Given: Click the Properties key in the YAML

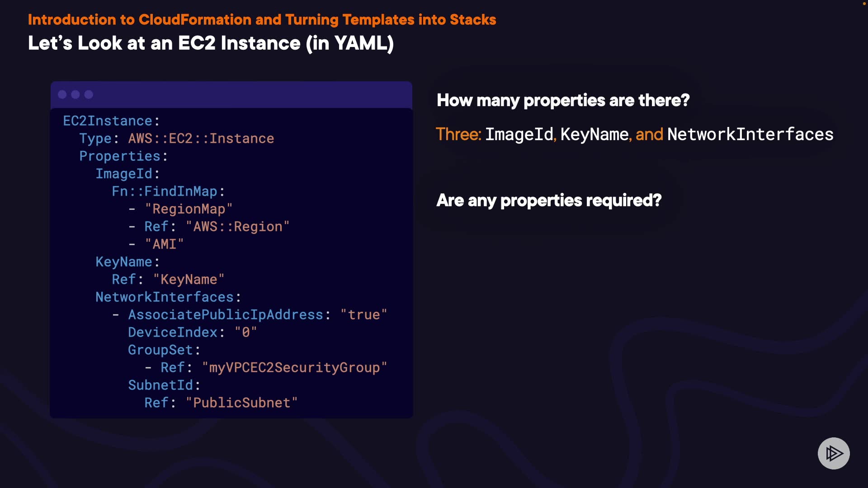Looking at the screenshot, I should point(120,156).
